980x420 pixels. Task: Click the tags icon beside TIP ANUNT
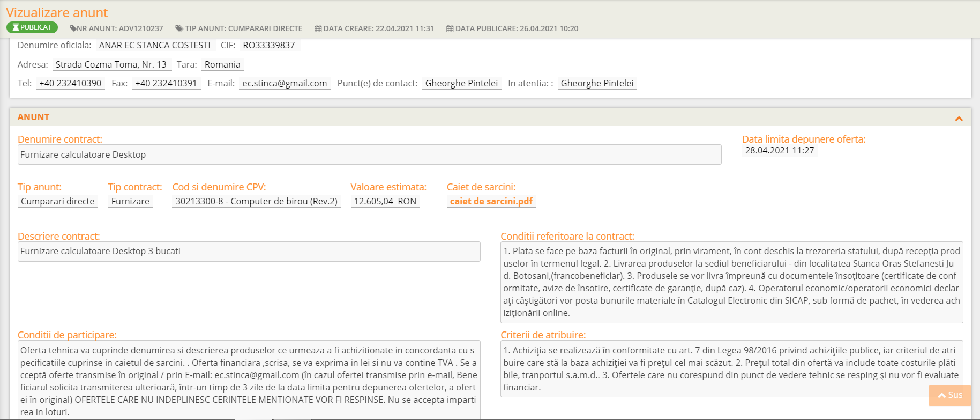[x=179, y=28]
